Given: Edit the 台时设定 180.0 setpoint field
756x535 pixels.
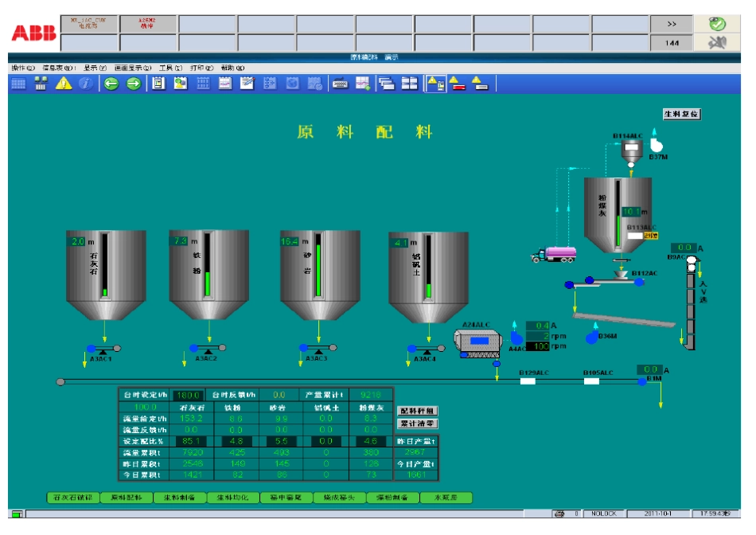Looking at the screenshot, I should coord(188,395).
